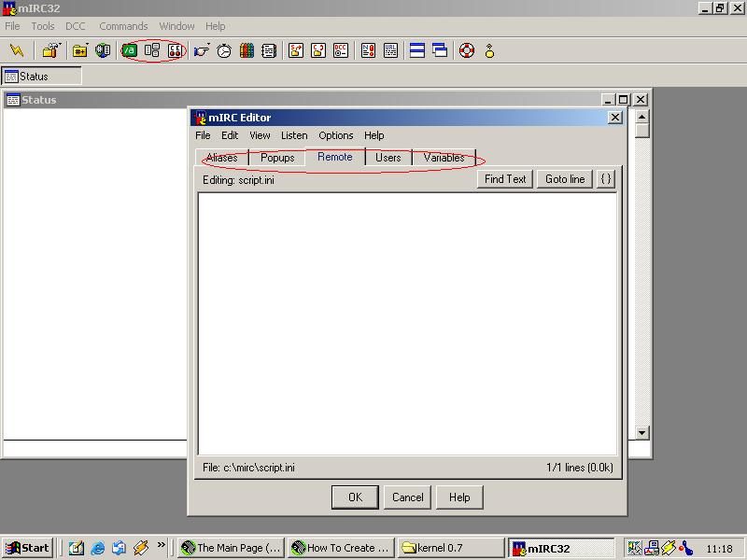The image size is (747, 560).
Task: Open the URL list icon
Action: [390, 50]
